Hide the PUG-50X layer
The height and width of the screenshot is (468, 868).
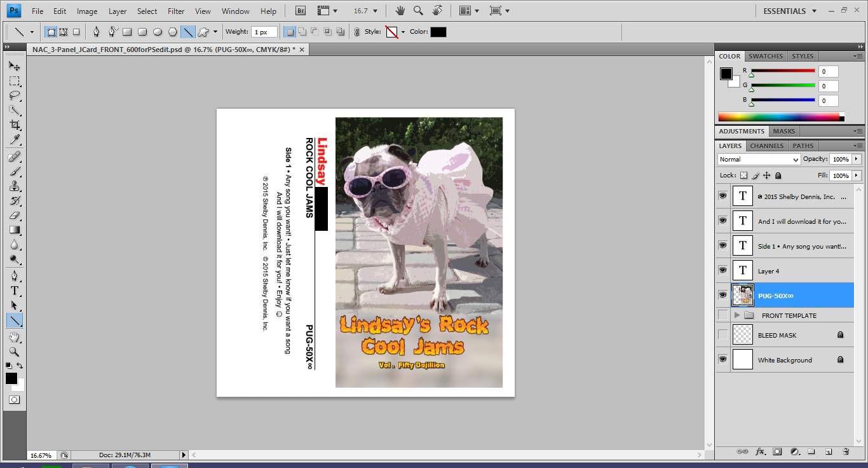point(722,295)
